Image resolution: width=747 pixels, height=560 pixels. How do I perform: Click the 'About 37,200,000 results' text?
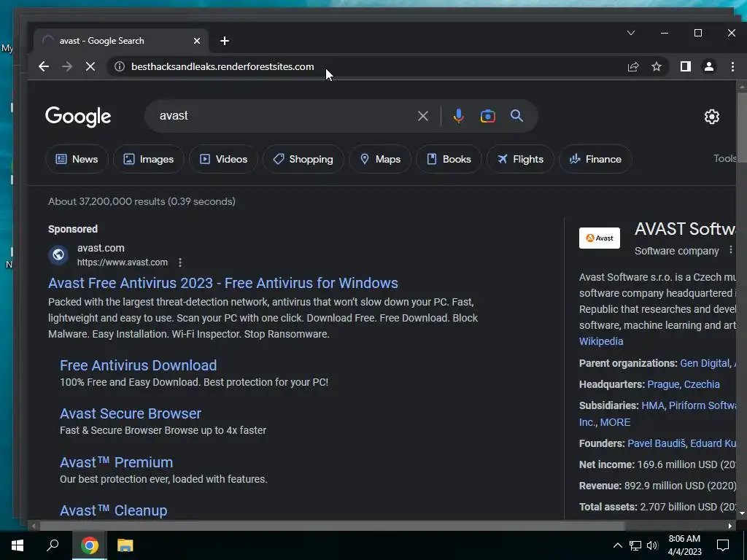pyautogui.click(x=142, y=201)
